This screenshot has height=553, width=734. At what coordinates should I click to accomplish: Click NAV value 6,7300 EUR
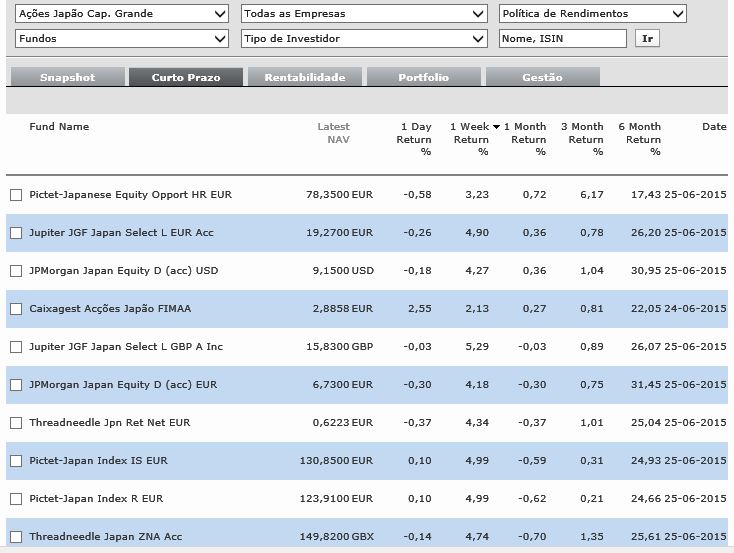tap(343, 385)
